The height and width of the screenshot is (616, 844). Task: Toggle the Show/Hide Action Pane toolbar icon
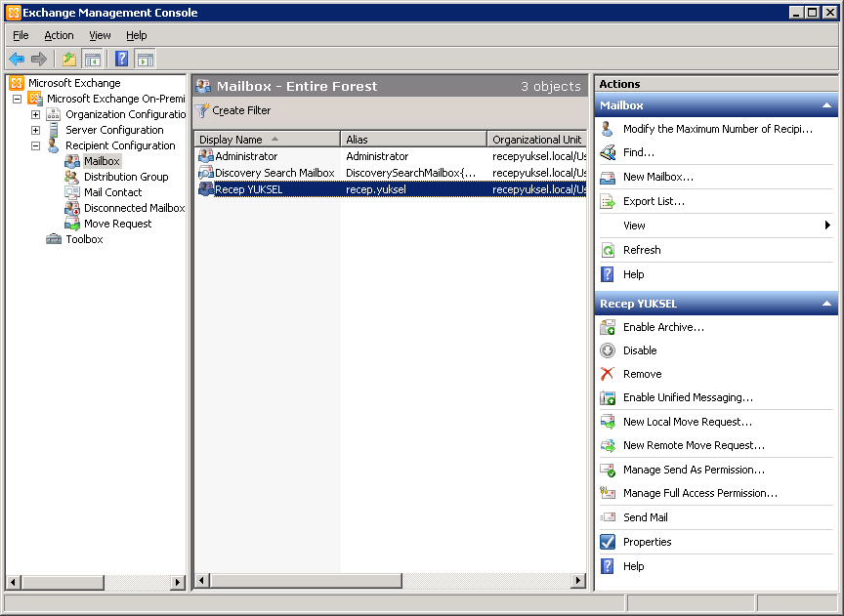(146, 59)
